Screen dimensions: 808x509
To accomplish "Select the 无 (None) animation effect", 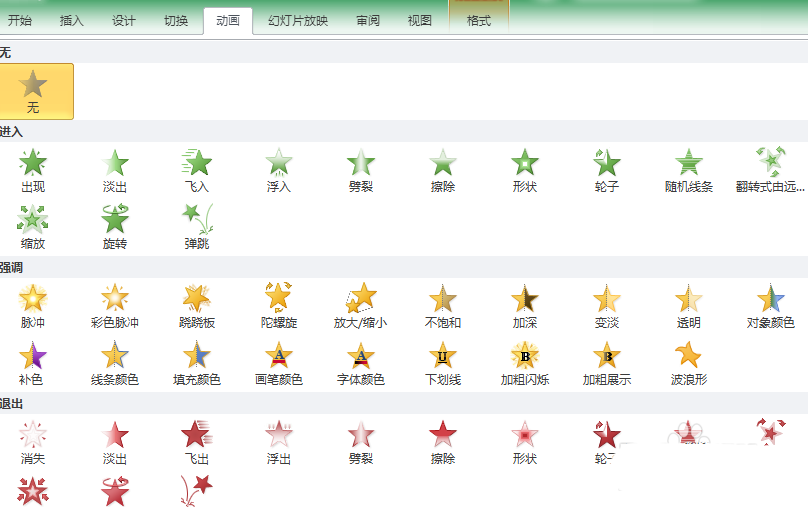I will [x=33, y=92].
